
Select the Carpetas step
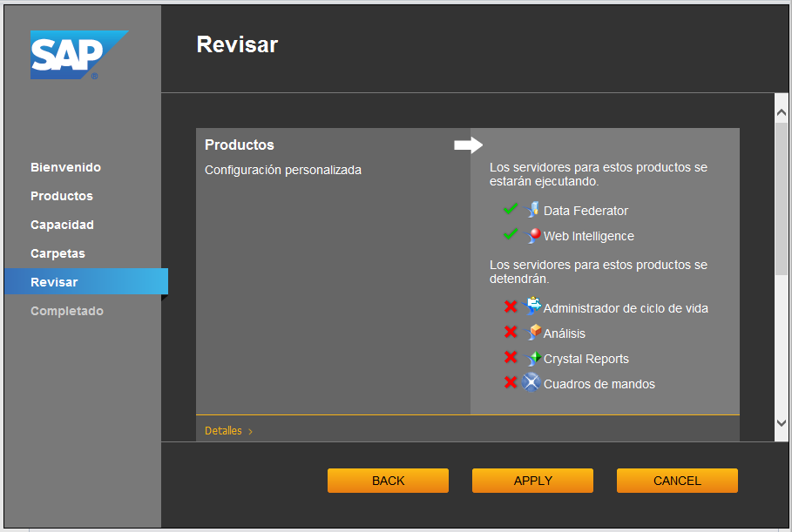tap(58, 253)
